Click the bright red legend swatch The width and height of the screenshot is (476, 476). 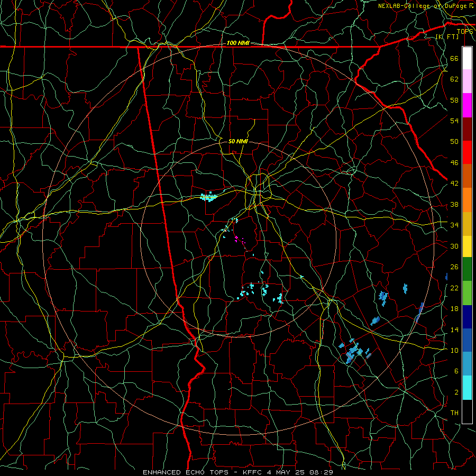(467, 152)
